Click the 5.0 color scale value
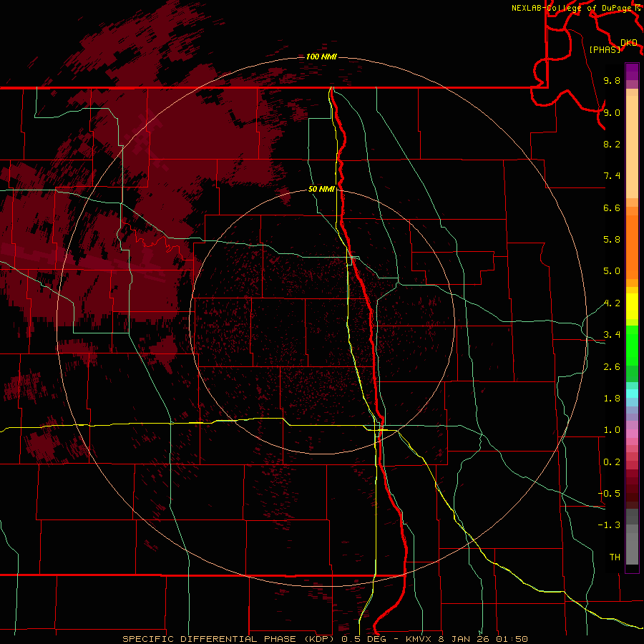The image size is (644, 644). 612,271
